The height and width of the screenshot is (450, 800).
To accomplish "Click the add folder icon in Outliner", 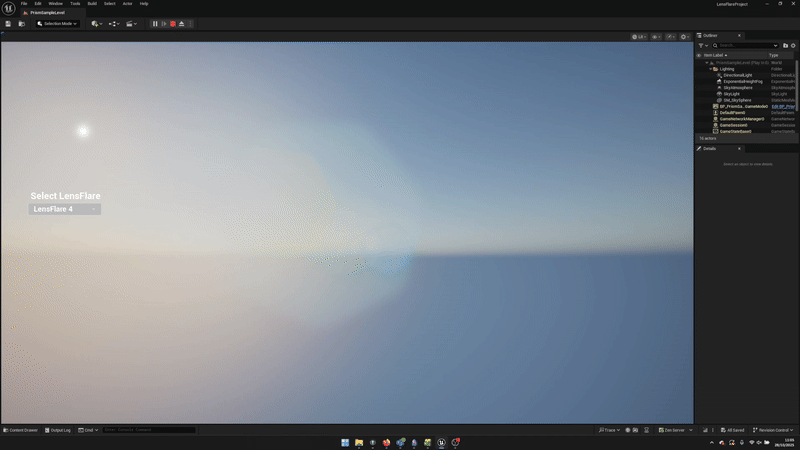I will click(x=785, y=45).
